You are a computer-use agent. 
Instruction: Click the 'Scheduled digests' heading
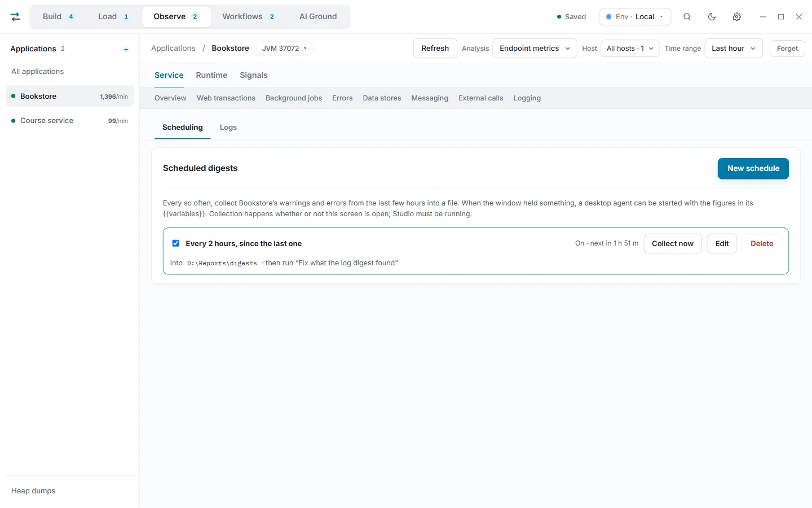[x=200, y=168]
